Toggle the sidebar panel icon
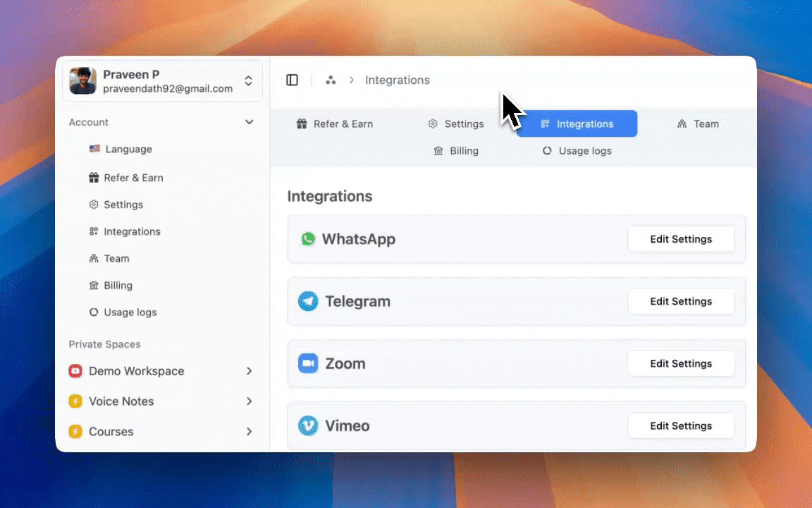This screenshot has height=508, width=812. click(x=292, y=80)
